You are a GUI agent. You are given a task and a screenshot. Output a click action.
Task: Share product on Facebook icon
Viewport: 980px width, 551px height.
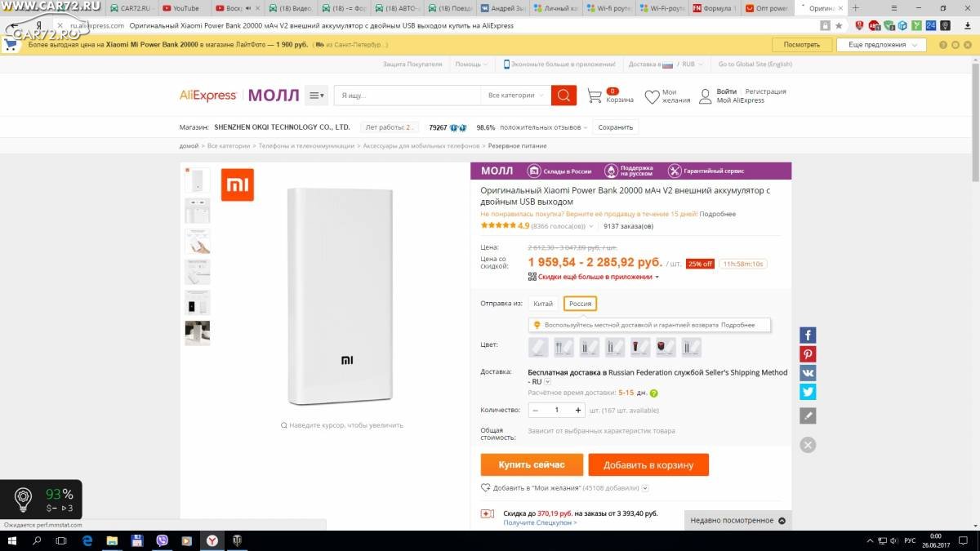(x=808, y=335)
